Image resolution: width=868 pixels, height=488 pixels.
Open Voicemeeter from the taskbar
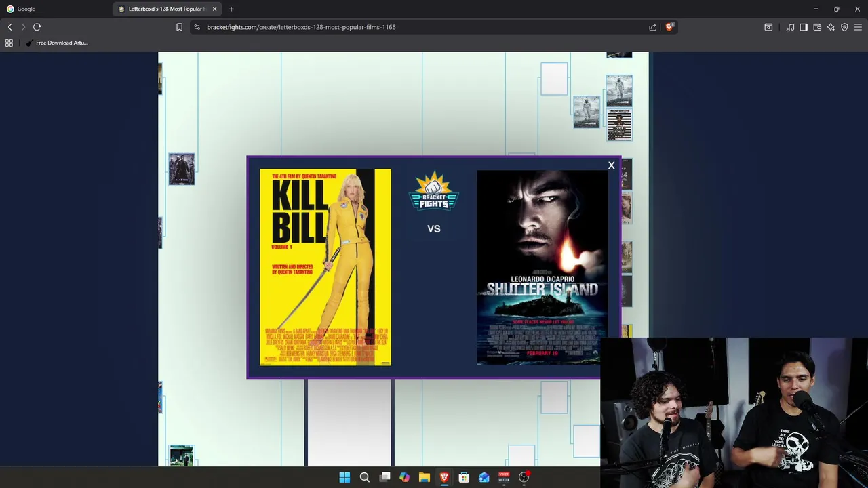(x=504, y=477)
